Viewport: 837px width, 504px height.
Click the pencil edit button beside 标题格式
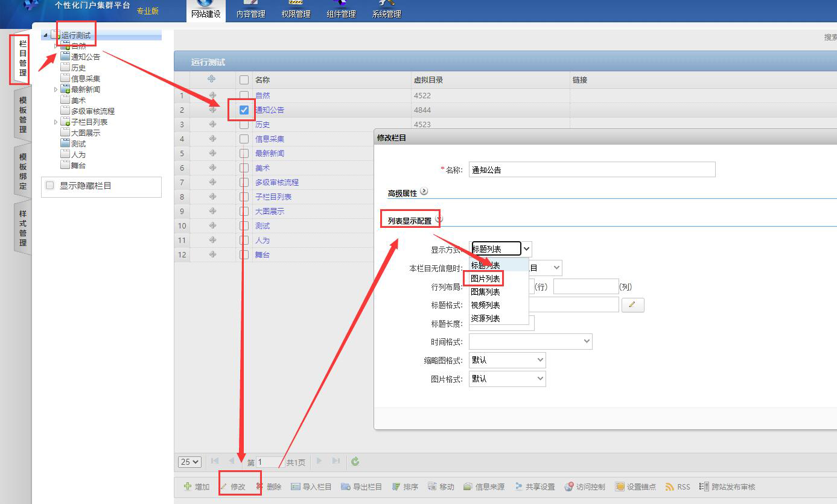(632, 305)
